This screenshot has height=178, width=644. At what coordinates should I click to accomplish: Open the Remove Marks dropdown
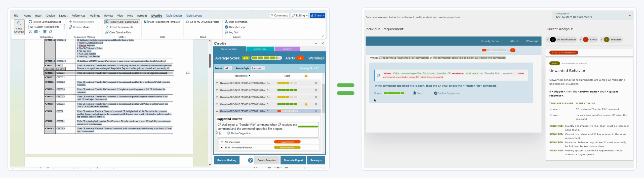tap(80, 27)
